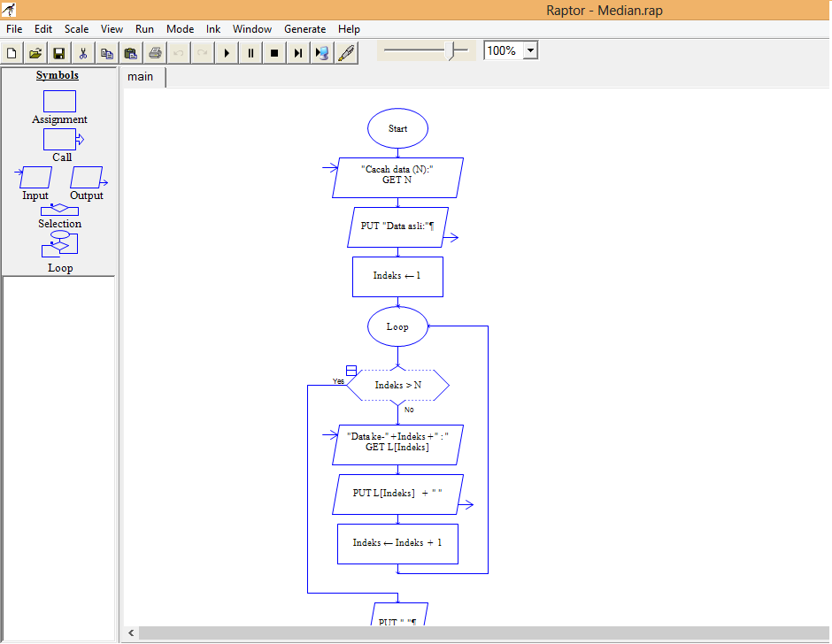The image size is (832, 644).
Task: Select the Input symbol
Action: (x=34, y=177)
